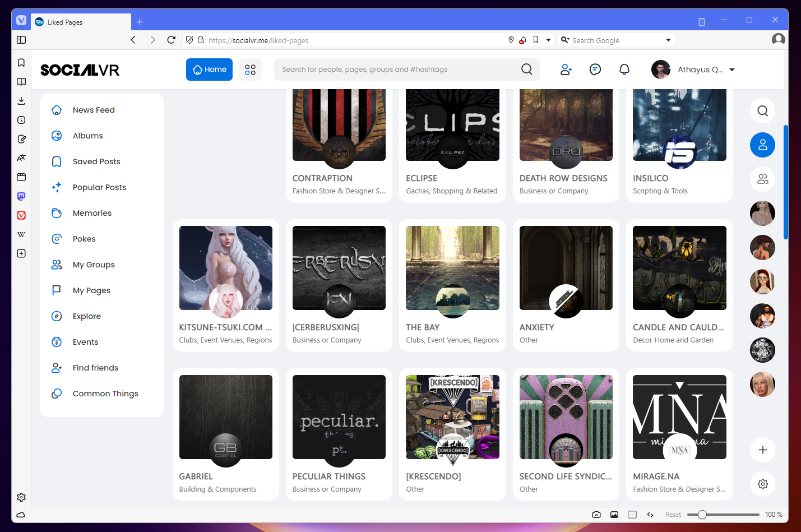This screenshot has height=532, width=801.
Task: Open Memories in sidebar
Action: click(x=92, y=213)
